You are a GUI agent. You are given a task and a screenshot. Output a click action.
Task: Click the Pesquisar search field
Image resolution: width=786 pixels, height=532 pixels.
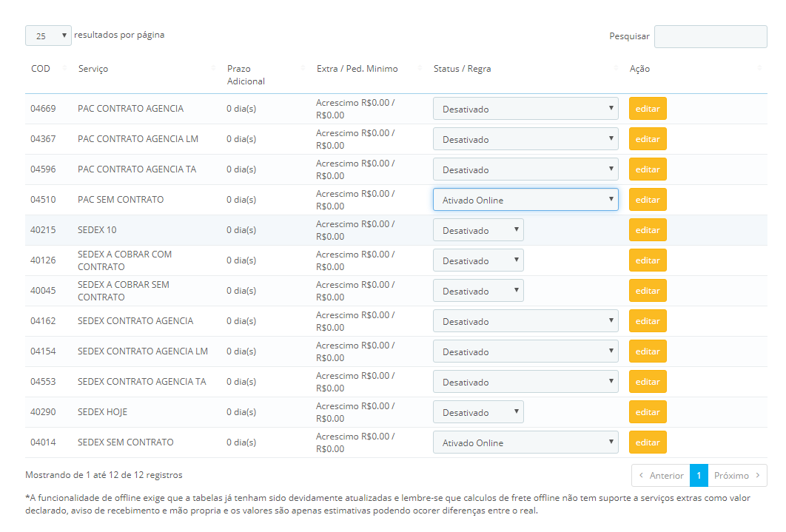tap(711, 36)
